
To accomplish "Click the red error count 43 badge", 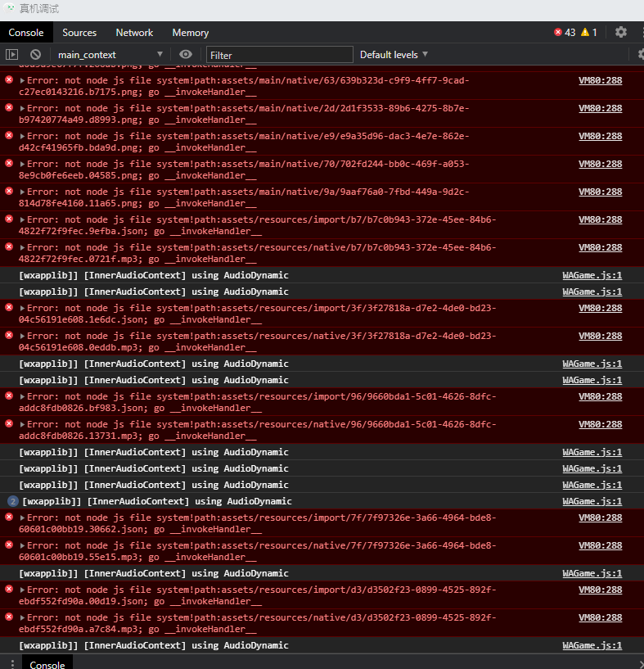I will (565, 33).
